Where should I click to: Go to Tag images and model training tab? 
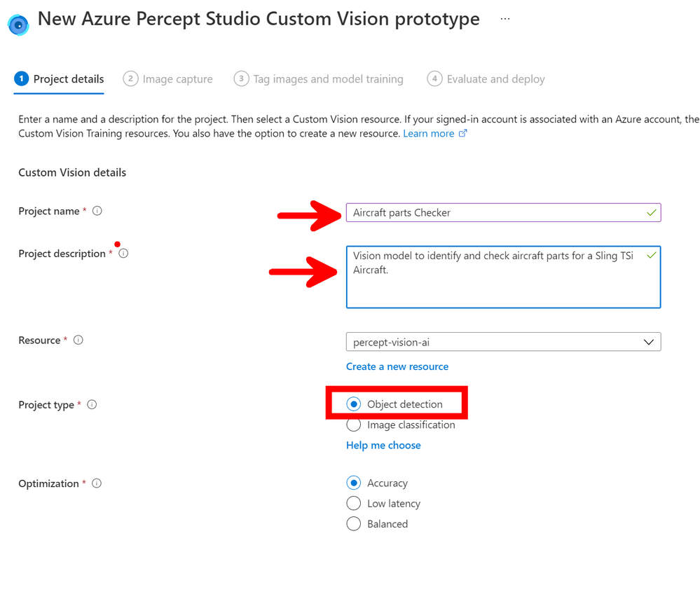319,79
